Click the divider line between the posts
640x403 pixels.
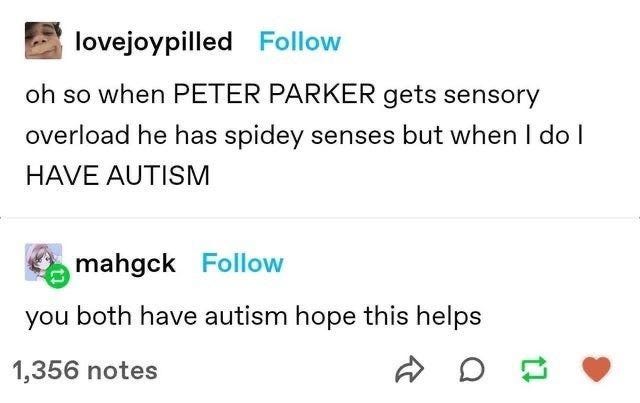click(x=320, y=218)
